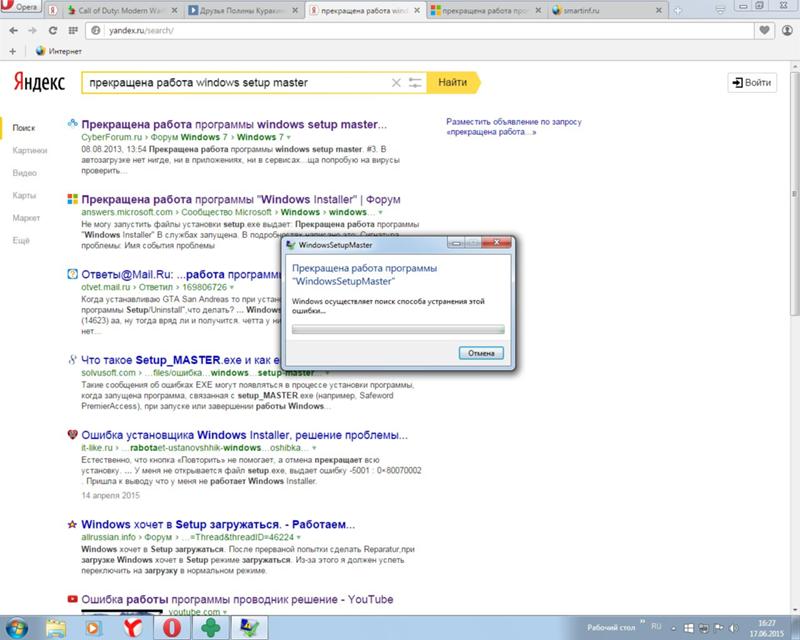This screenshot has width=800, height=640.
Task: Add a bookmark with the plus icon
Action: [x=12, y=51]
